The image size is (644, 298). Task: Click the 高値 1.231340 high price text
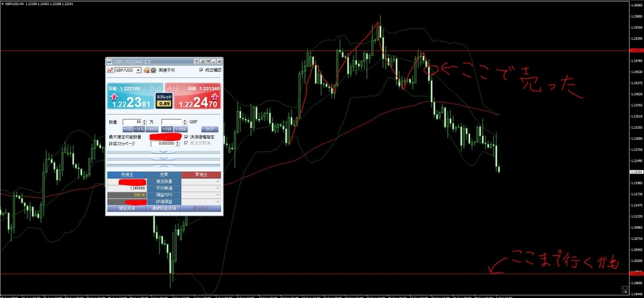[x=203, y=88]
